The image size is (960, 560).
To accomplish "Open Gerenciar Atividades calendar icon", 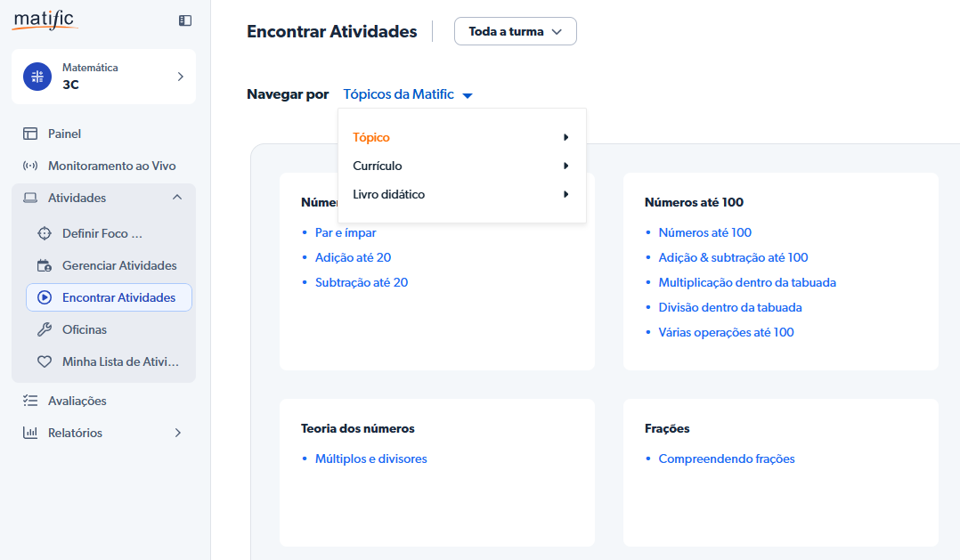I will tap(45, 265).
